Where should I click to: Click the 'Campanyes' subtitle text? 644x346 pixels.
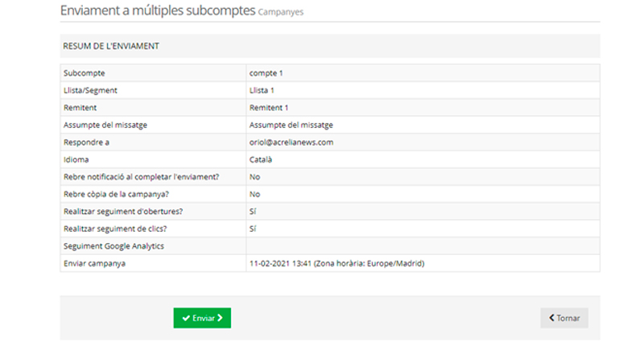pyautogui.click(x=281, y=12)
